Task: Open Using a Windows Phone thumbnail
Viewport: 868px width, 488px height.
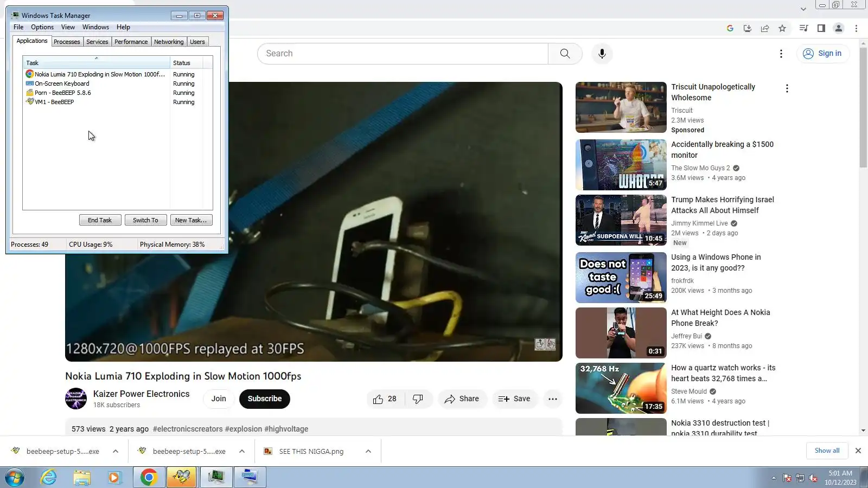Action: (x=621, y=278)
